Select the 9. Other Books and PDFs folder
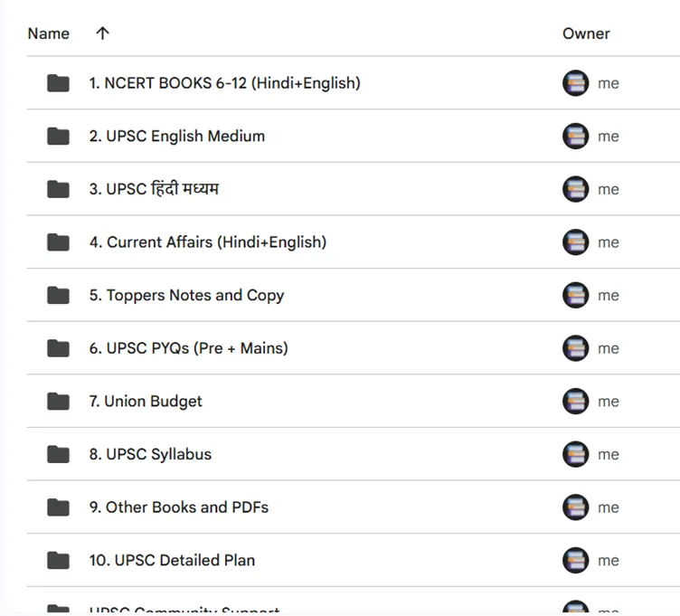This screenshot has height=616, width=680. [178, 507]
